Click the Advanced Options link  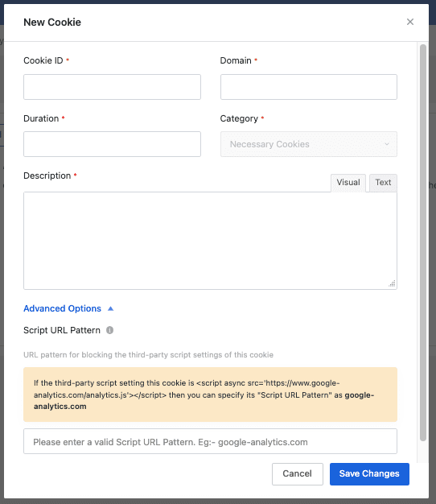pos(62,308)
